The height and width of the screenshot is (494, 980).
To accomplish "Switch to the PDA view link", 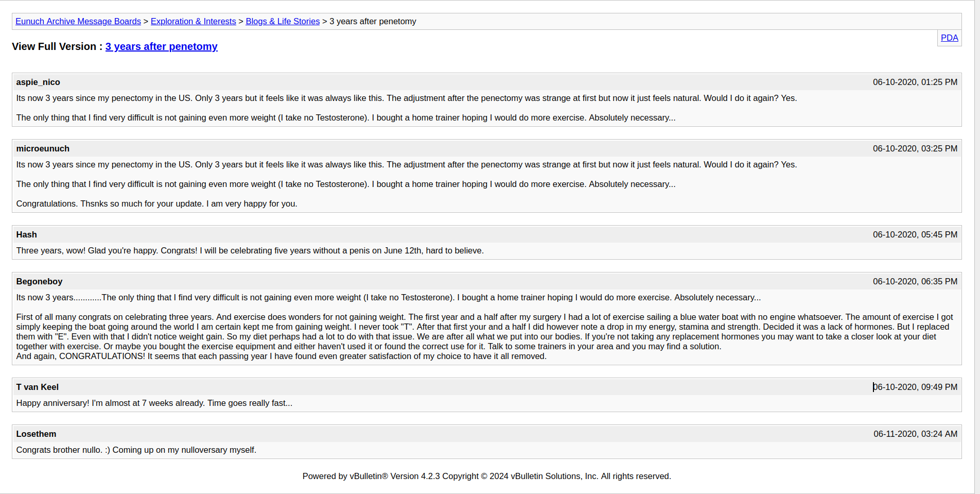I will 949,38.
